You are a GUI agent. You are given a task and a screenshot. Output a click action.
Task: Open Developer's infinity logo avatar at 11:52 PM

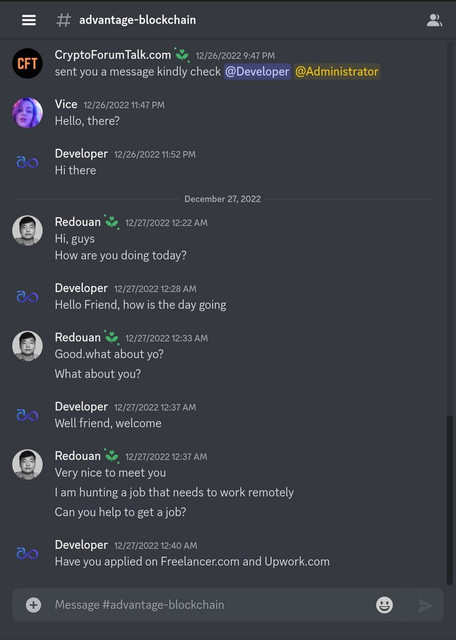(x=27, y=162)
